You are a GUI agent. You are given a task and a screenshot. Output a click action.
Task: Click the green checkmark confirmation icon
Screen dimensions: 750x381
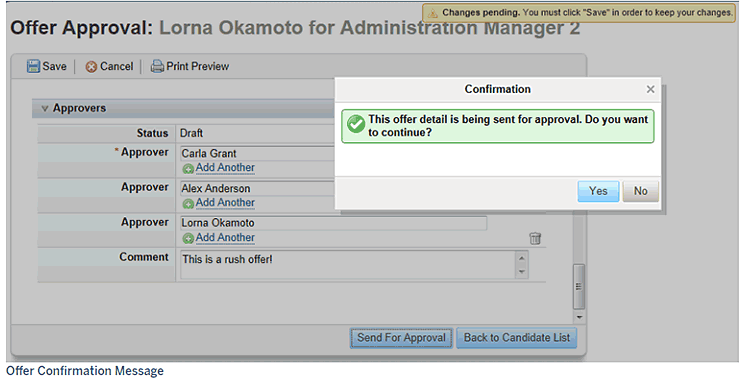point(356,124)
